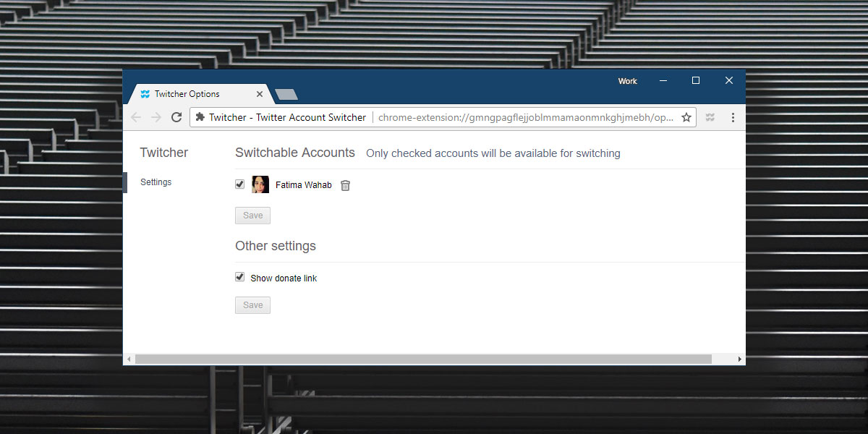Open the Twitcher extension toolbar icon
The image size is (868, 434).
(710, 117)
